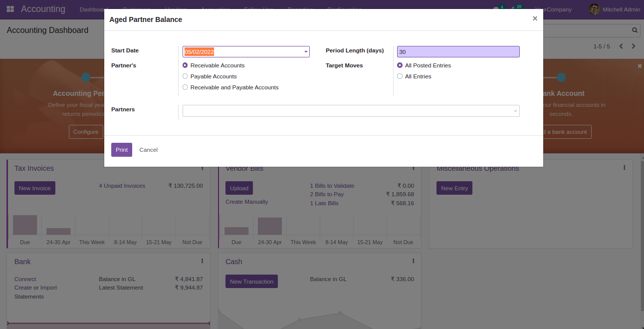Select All Entries target moves

click(400, 76)
